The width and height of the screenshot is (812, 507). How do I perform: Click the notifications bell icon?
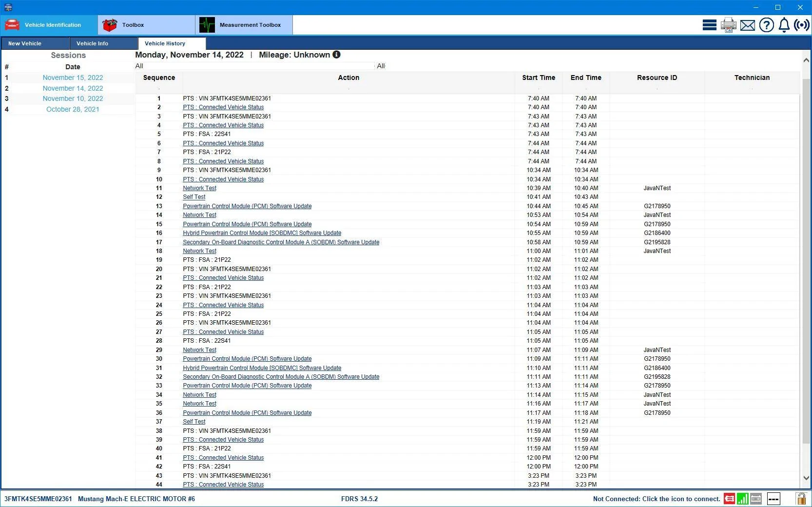[784, 25]
